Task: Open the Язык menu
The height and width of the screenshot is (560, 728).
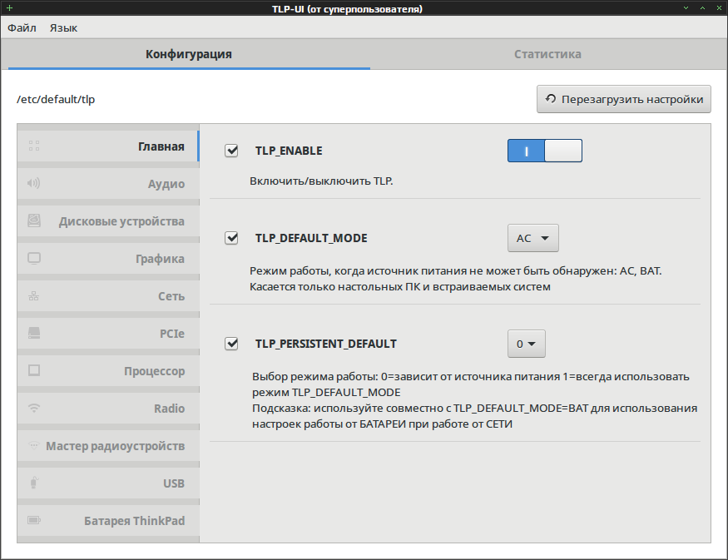Action: (63, 27)
